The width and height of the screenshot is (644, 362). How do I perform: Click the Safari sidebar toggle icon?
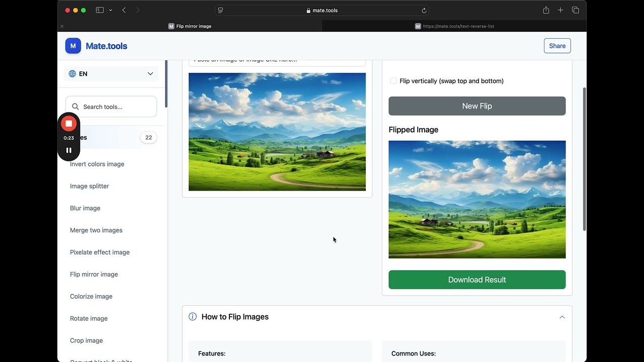click(x=100, y=10)
